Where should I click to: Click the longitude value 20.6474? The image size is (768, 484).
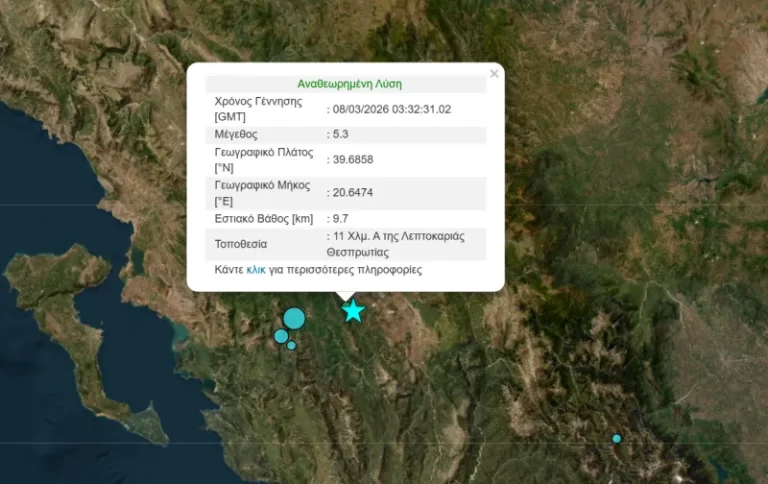click(x=356, y=192)
